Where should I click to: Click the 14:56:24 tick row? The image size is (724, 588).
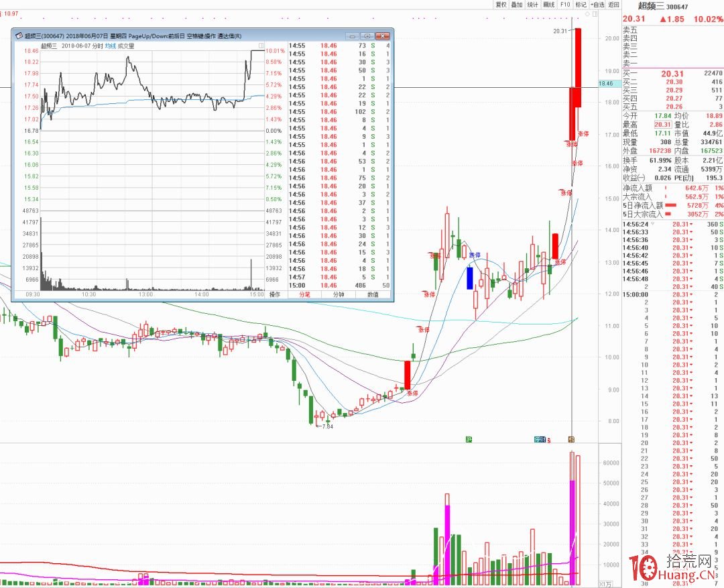point(673,224)
